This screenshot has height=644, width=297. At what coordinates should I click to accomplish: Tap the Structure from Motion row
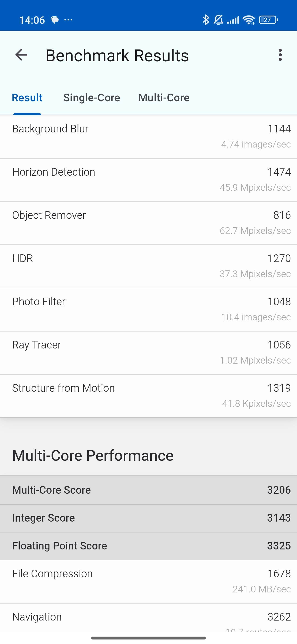click(x=148, y=396)
